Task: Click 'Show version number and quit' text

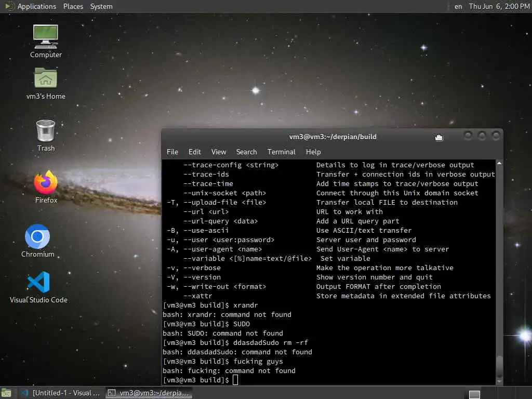Action: [374, 277]
